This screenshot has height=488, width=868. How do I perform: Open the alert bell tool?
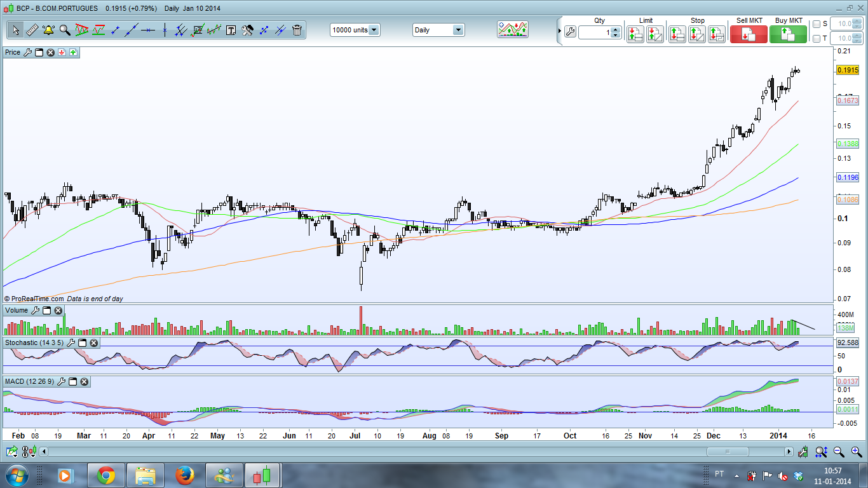(48, 30)
